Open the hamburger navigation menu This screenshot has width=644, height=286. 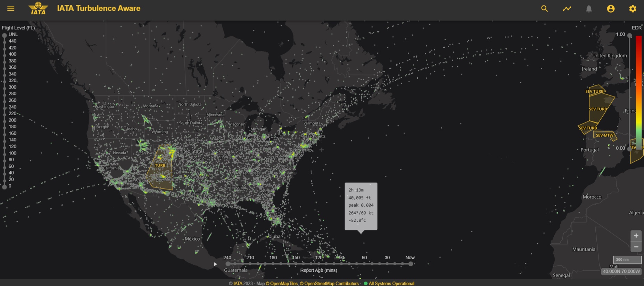(x=11, y=9)
